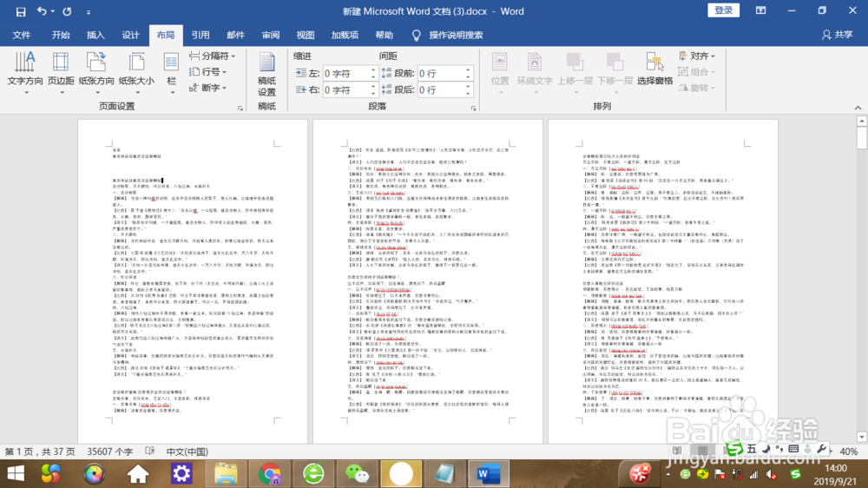Click the Redo/Repeat icon
Viewport: 868px width, 488px height.
[67, 11]
